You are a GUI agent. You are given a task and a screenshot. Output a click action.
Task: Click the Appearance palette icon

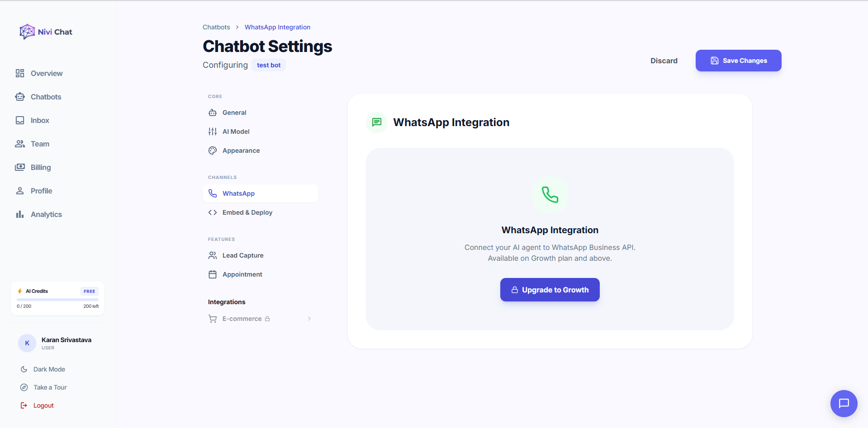tap(213, 151)
